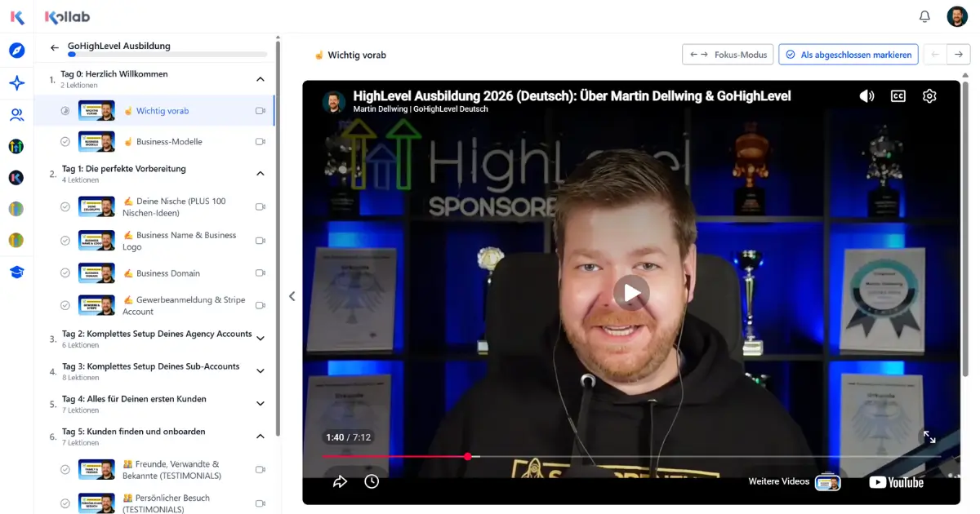Open Business Name & Business Logo lesson
The image size is (980, 514).
click(154, 241)
